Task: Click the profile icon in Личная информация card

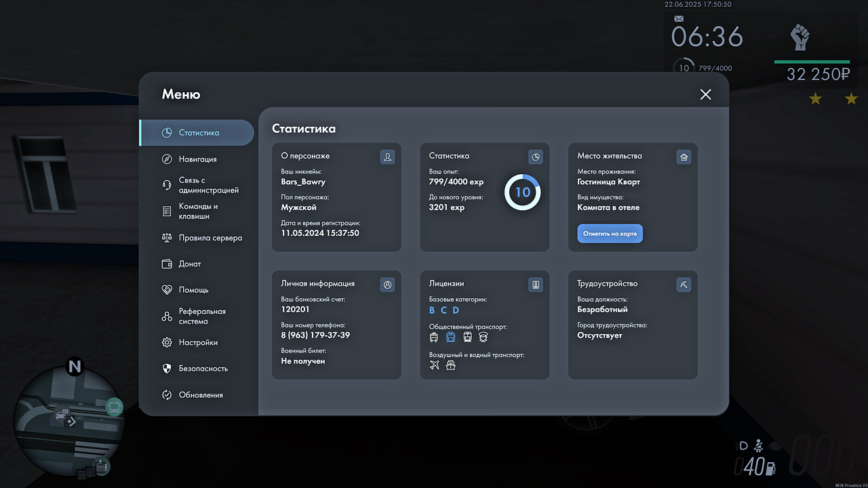Action: (387, 285)
